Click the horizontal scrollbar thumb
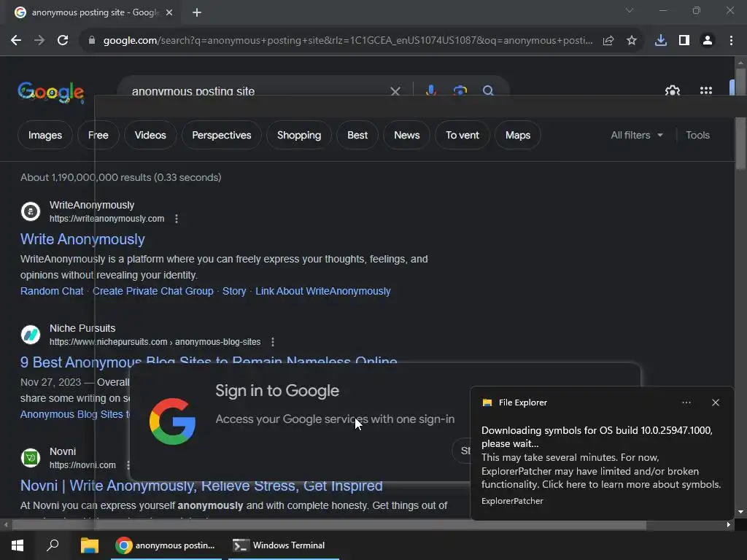This screenshot has height=560, width=747. tap(329, 525)
